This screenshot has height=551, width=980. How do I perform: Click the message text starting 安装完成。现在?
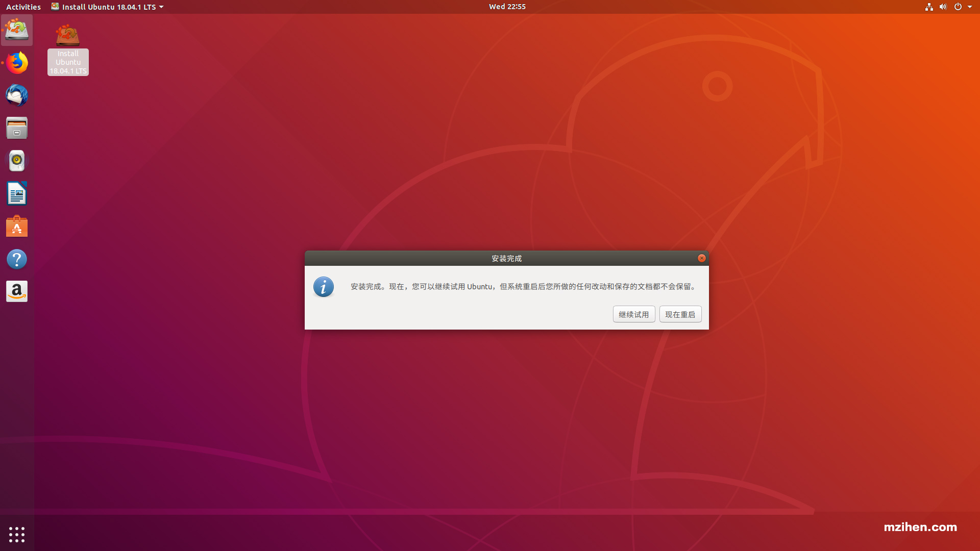pos(524,287)
